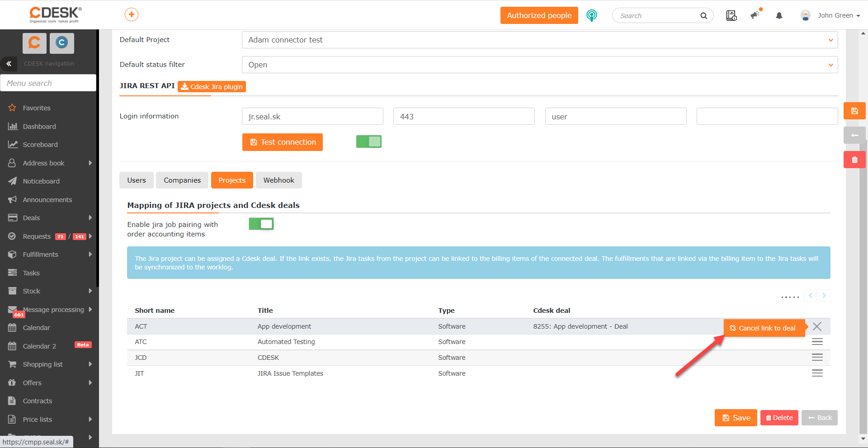
Task: Toggle jira job pairing switch
Action: point(261,224)
